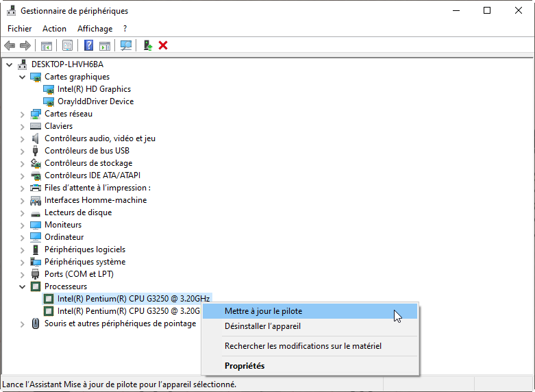Expand the Claviers branch
535x392 pixels.
tap(22, 126)
